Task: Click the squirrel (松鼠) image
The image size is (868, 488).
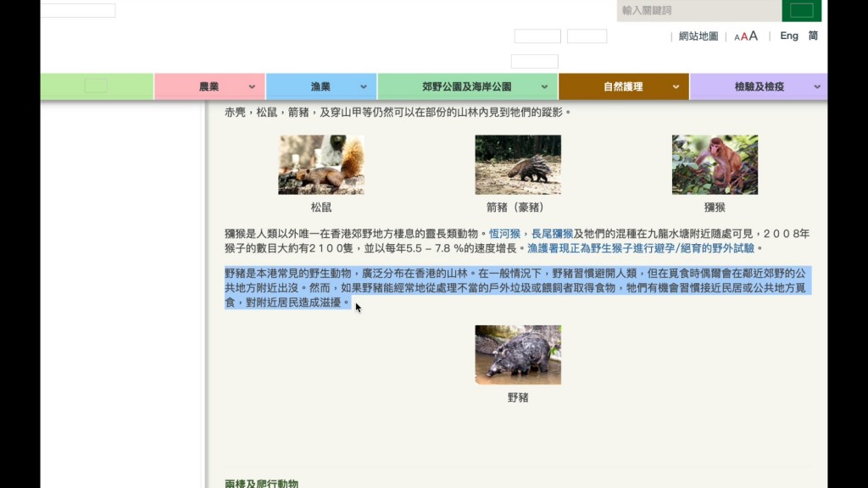Action: pyautogui.click(x=321, y=164)
